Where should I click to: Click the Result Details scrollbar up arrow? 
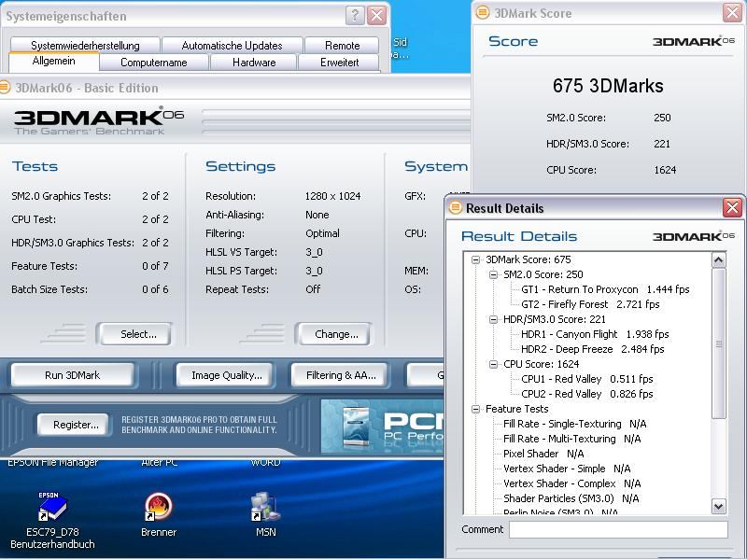[x=718, y=260]
